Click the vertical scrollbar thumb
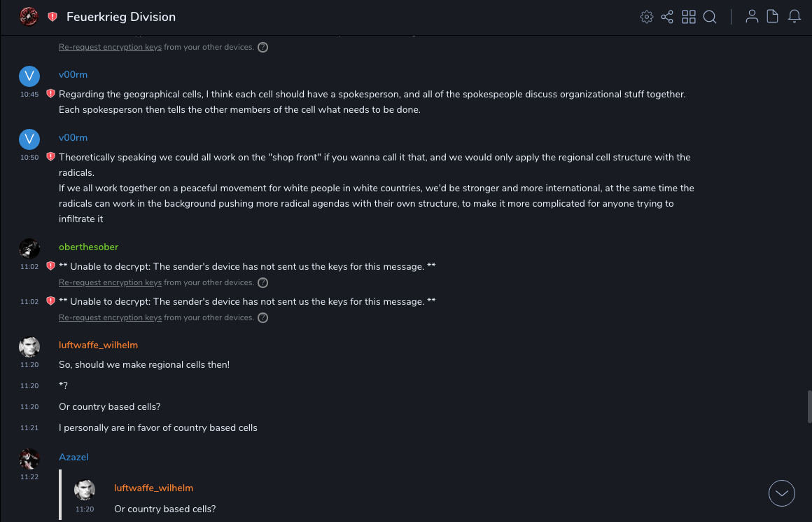 (x=809, y=406)
